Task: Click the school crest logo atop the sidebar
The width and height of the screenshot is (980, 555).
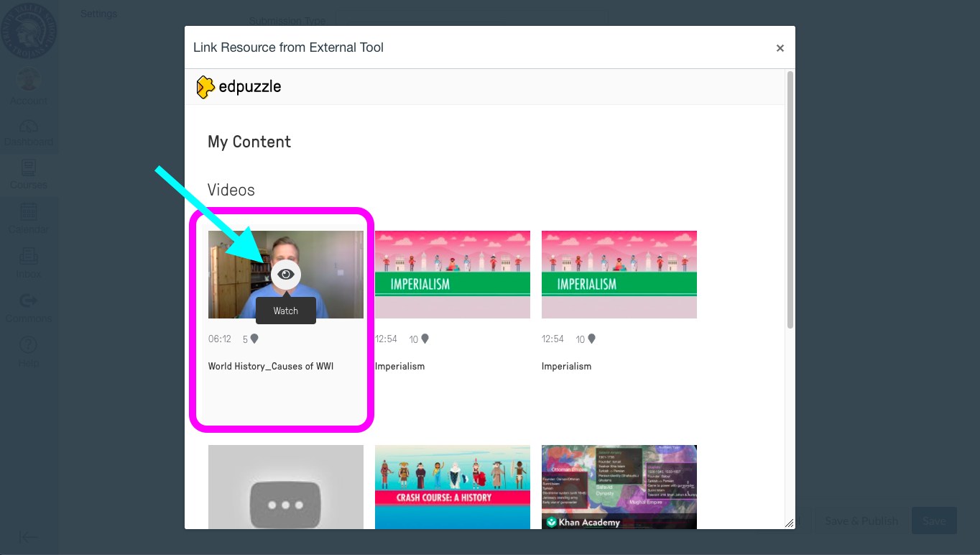Action: [29, 30]
